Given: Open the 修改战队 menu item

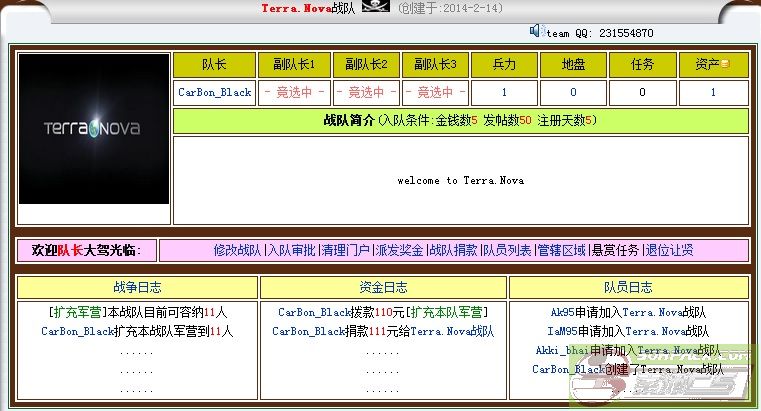Looking at the screenshot, I should [237, 250].
